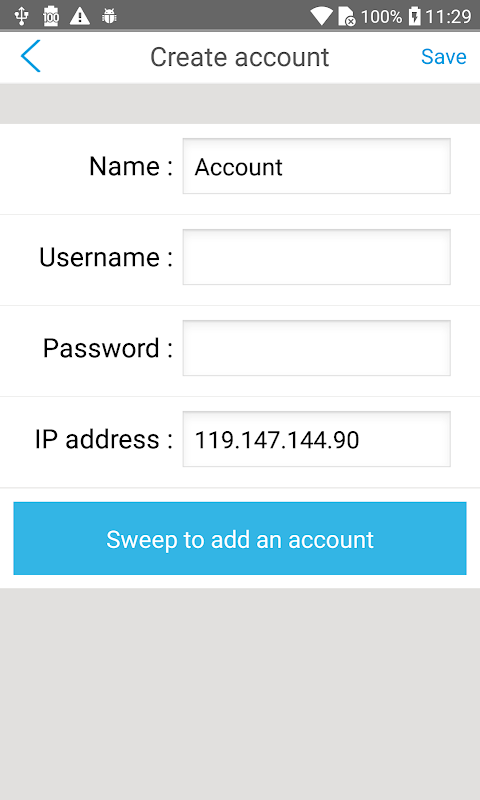Edit the IP address field 119.147.144.90
Image resolution: width=480 pixels, height=800 pixels.
(316, 439)
